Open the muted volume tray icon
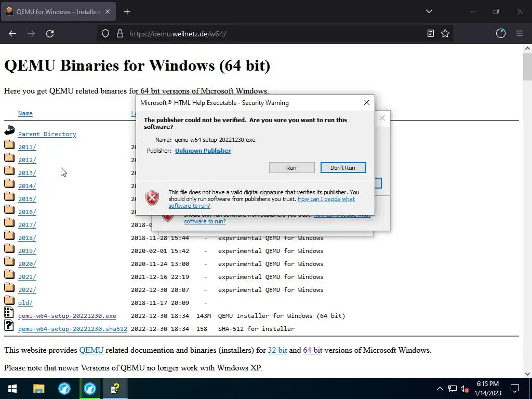Viewport: 532px width, 399px height. (x=465, y=389)
